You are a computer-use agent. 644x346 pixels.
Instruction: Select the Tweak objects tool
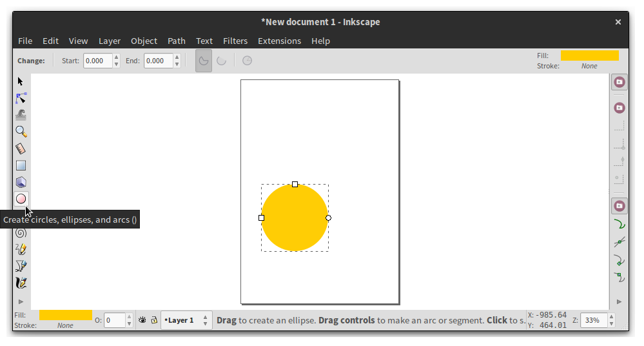coord(21,115)
